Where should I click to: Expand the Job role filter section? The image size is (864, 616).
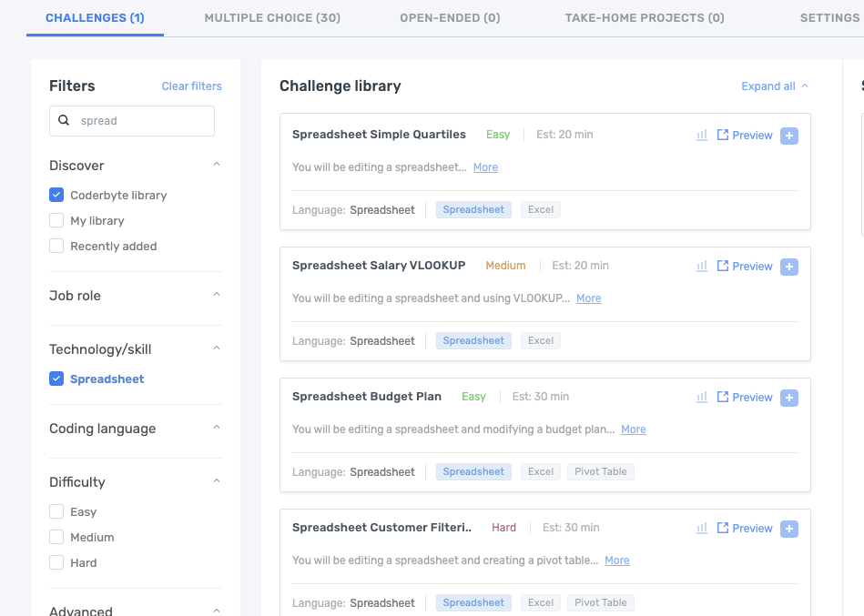point(216,295)
